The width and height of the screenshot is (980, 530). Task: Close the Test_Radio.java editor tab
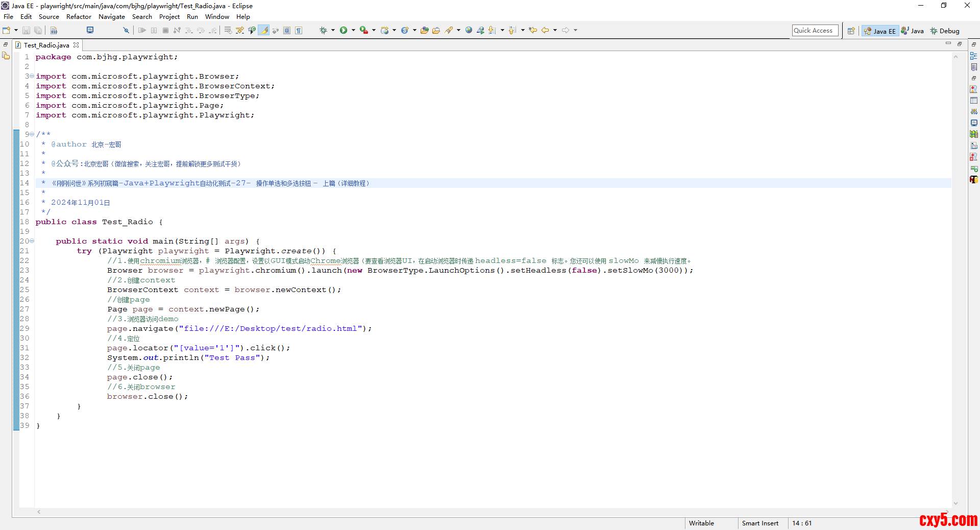[76, 45]
